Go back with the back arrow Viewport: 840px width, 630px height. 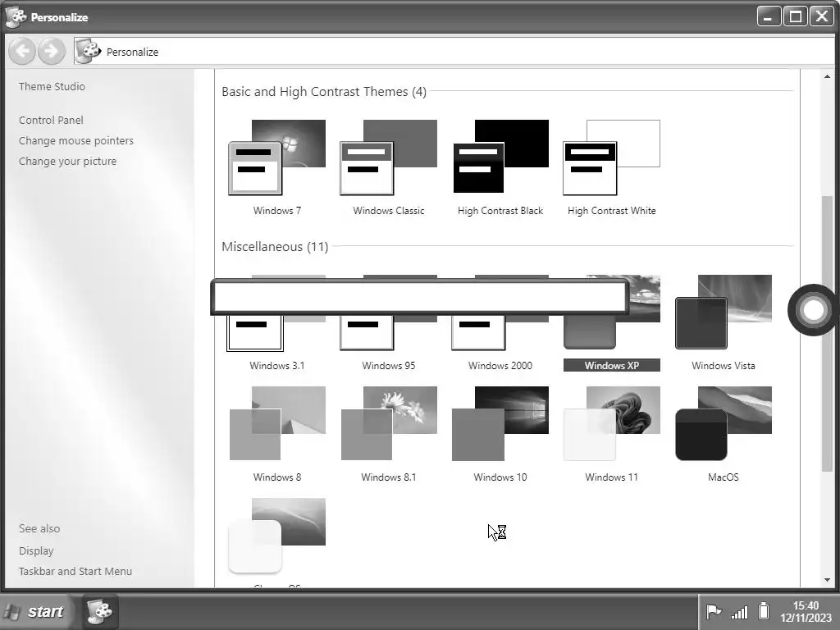coord(22,52)
